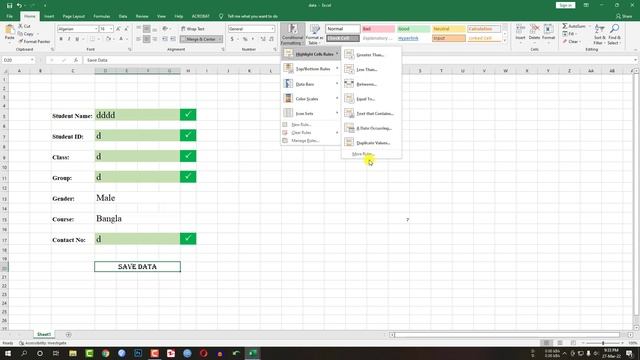Select Highlight Cells Rules menu item

(311, 54)
